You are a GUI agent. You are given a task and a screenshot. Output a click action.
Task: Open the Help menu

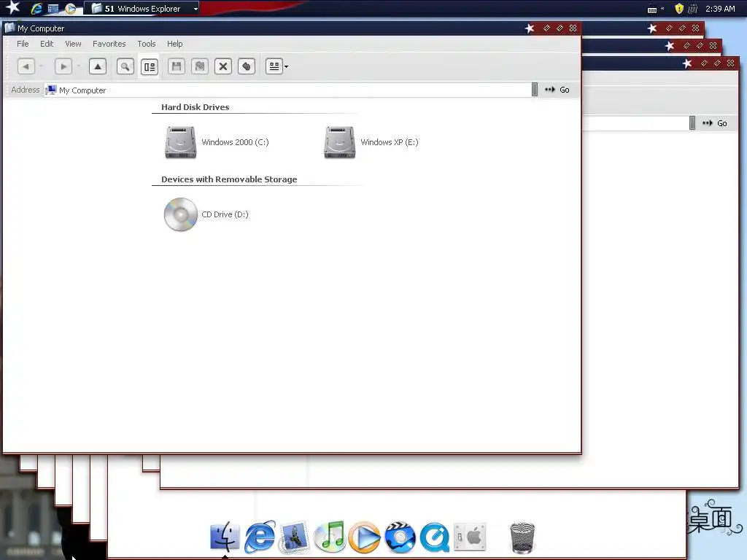[174, 44]
